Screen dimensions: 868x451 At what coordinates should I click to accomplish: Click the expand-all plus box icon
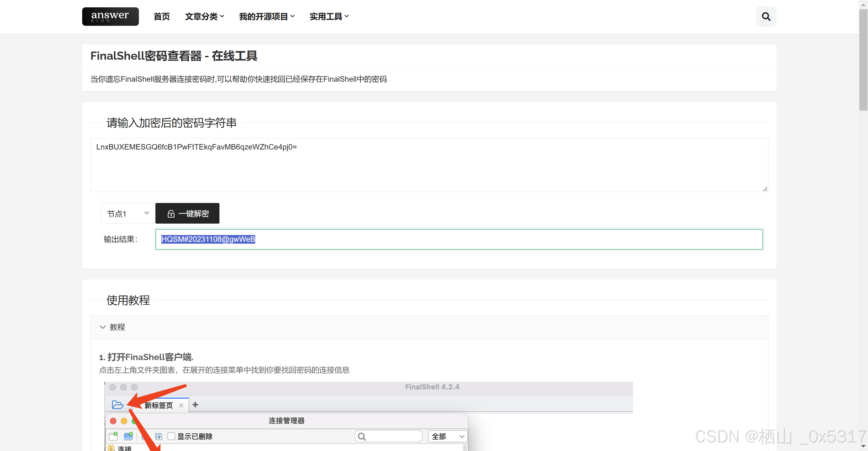click(159, 437)
